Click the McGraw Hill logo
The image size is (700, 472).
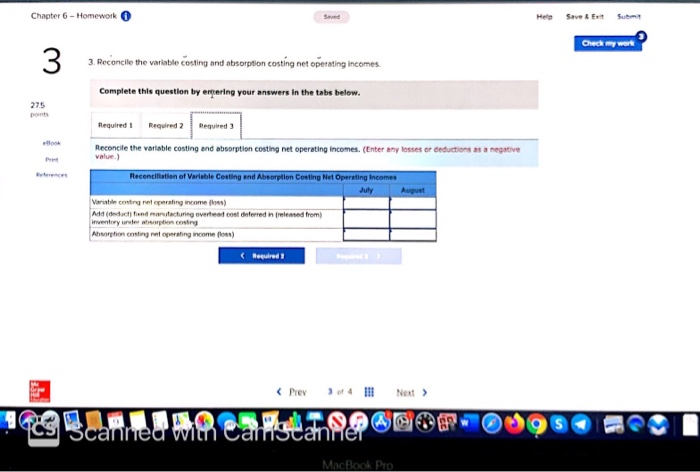click(x=40, y=391)
